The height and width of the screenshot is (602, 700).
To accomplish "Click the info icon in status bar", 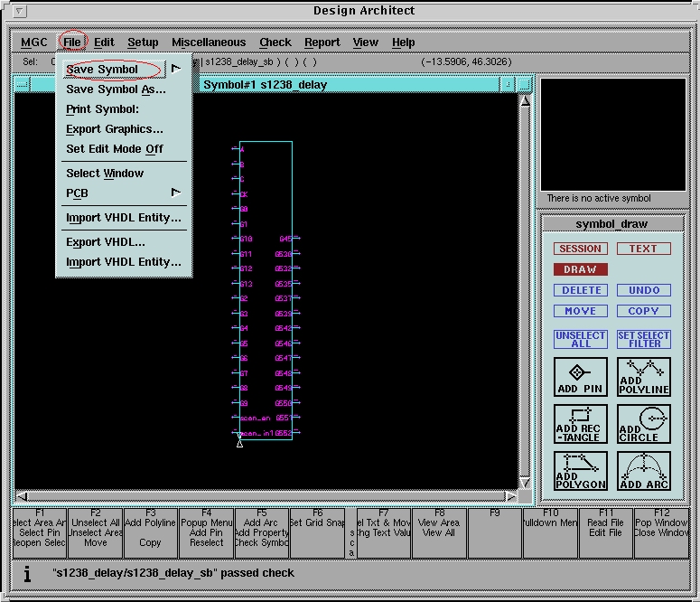I will [27, 573].
